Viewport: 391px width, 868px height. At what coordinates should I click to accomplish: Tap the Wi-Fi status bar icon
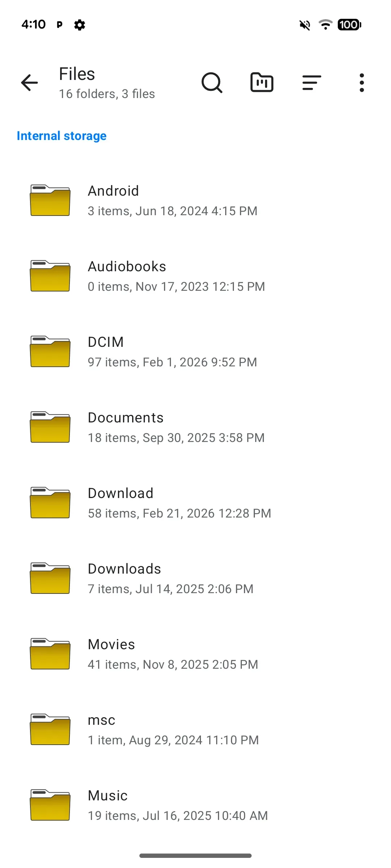(x=325, y=25)
